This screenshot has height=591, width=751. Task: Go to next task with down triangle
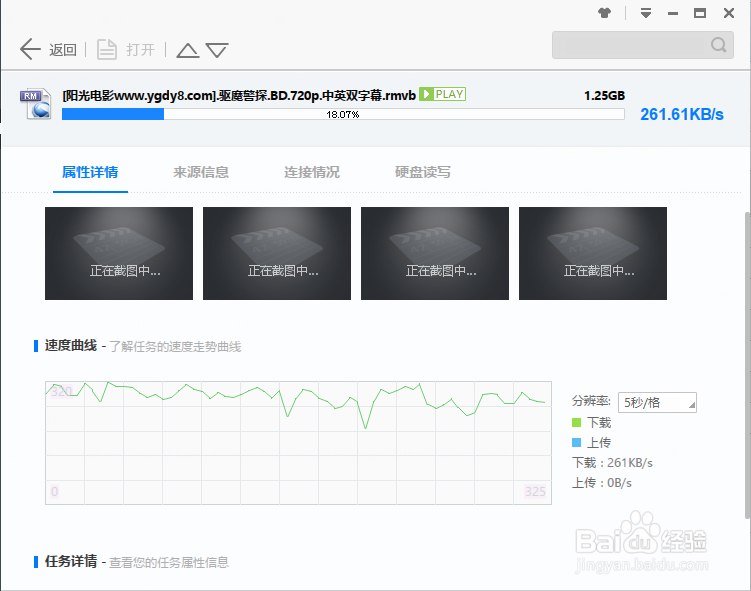coord(217,50)
